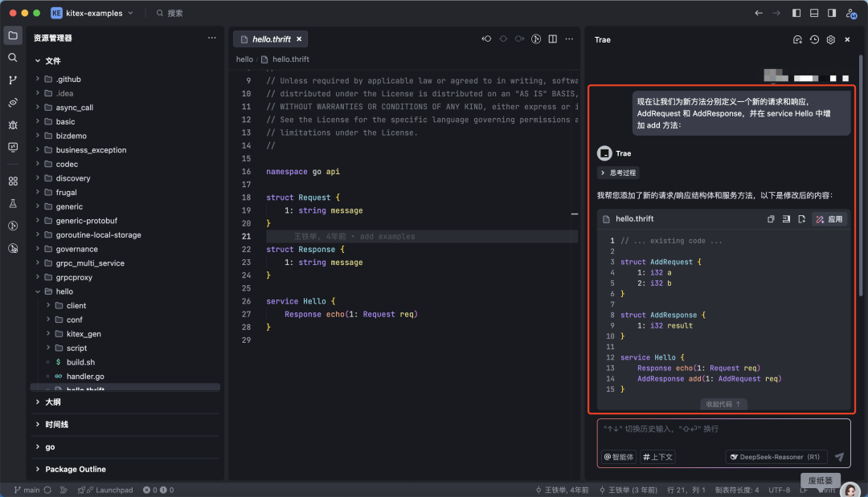Open the Run and Debug bug icon
Screen dimensions: 868x497
coord(13,124)
